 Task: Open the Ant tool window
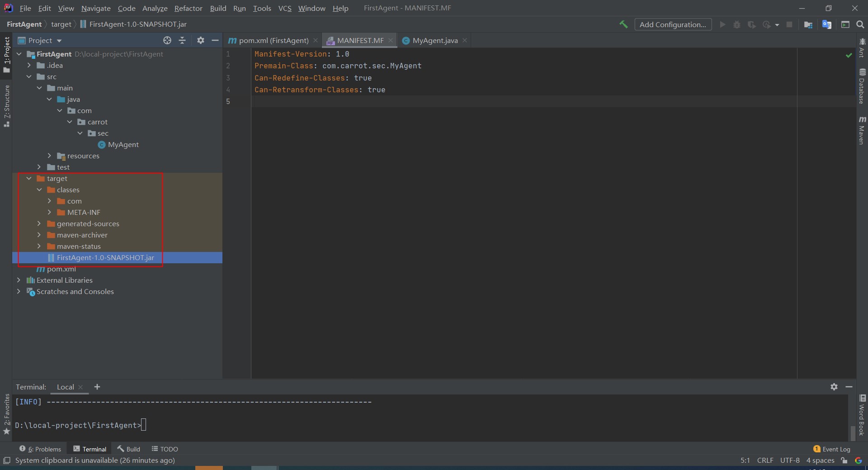point(862,48)
